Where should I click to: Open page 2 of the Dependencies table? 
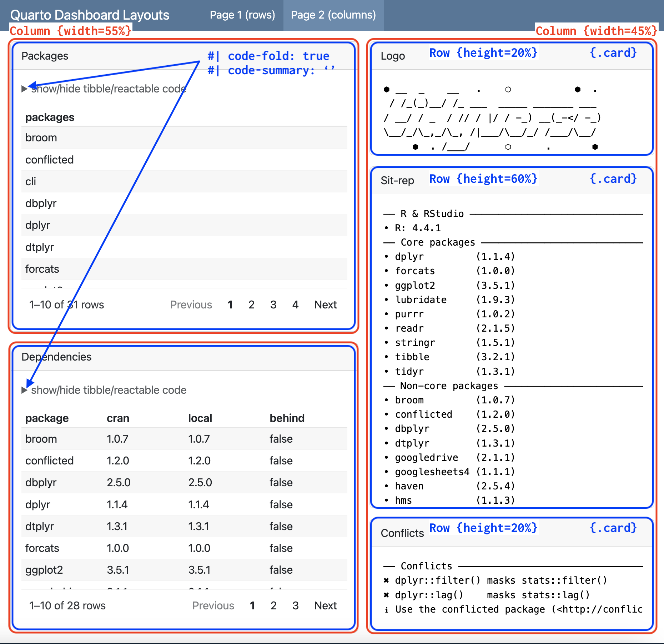click(x=273, y=605)
